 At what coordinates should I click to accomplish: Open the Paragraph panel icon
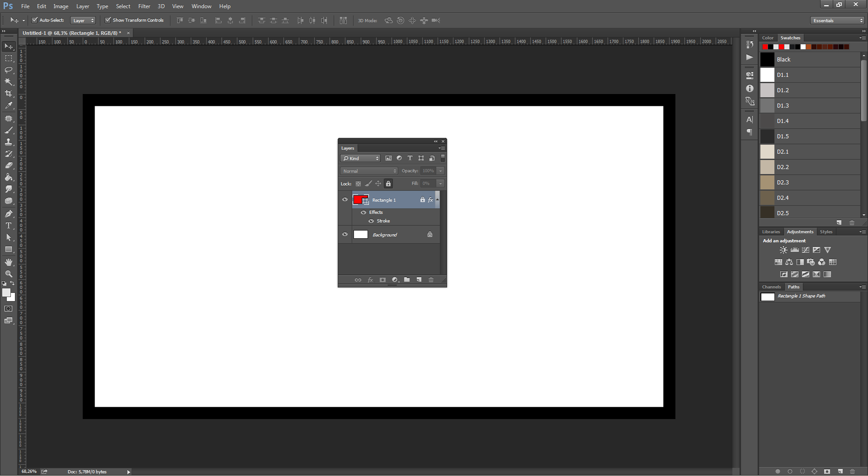tap(750, 132)
